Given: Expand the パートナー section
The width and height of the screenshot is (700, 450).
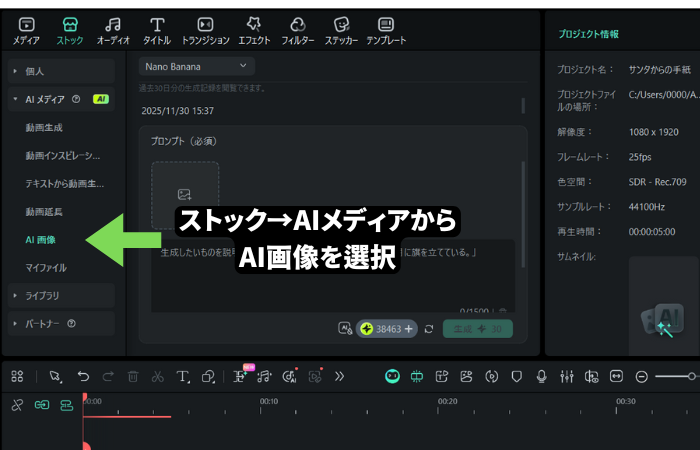Looking at the screenshot, I should (x=61, y=324).
